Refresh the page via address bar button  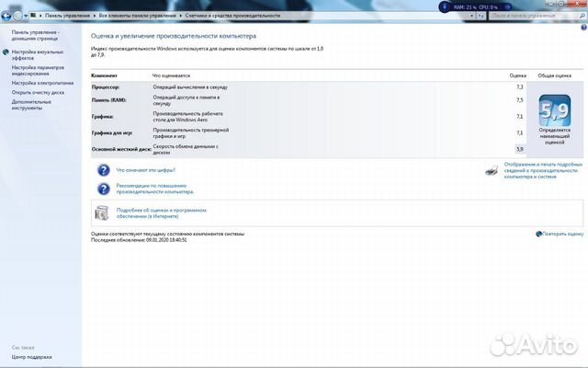coord(481,16)
